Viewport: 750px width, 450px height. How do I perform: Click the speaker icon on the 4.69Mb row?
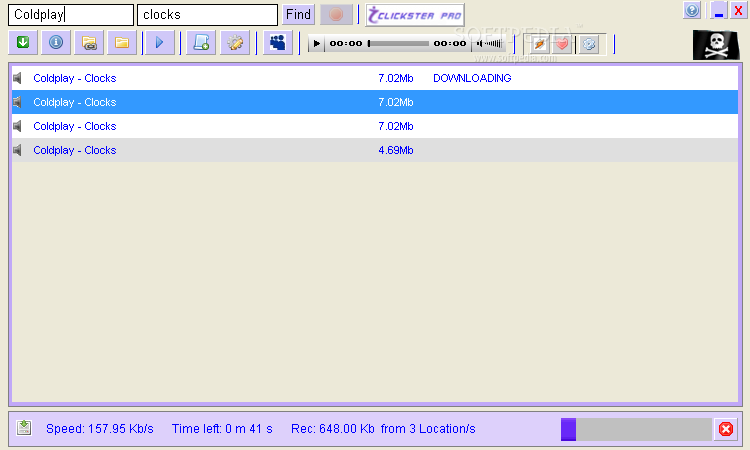coord(18,150)
